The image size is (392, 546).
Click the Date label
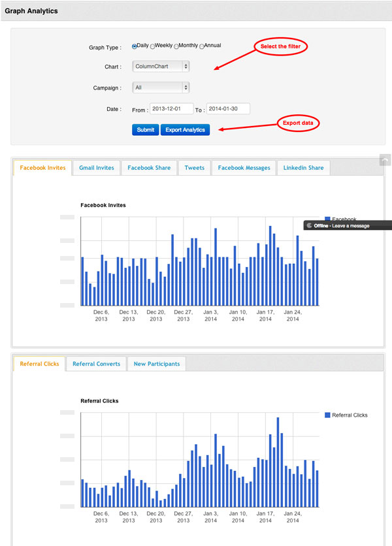coord(114,109)
